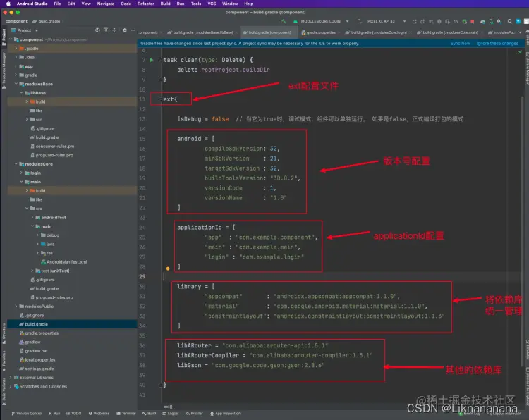Viewport: 529px width, 420px height.
Task: Select gradlew.bat in project tree
Action: tap(33, 351)
